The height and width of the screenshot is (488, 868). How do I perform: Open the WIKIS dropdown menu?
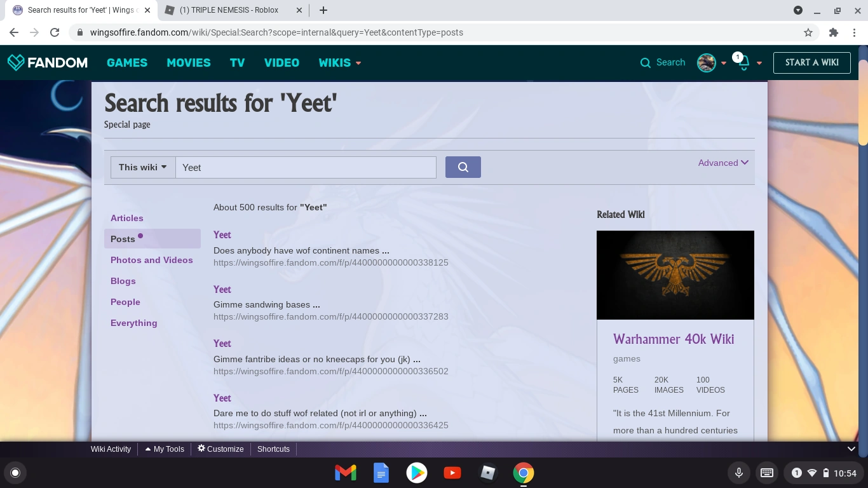[339, 62]
